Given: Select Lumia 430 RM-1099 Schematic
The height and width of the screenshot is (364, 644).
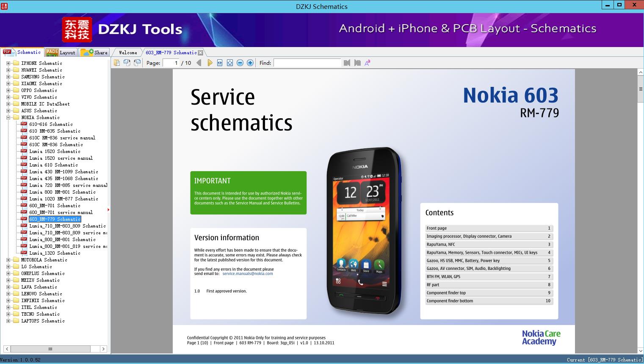Looking at the screenshot, I should 64,172.
